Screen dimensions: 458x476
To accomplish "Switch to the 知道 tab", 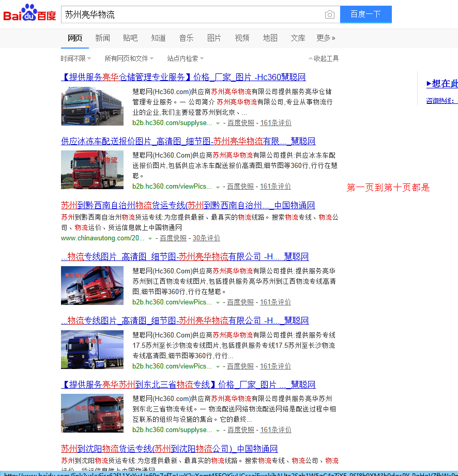I will tap(159, 38).
